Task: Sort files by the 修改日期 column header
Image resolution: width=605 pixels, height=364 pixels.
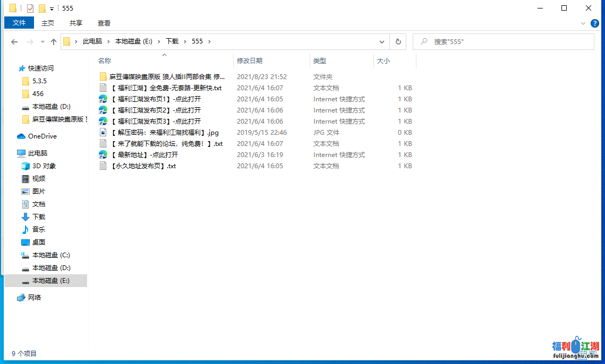Action: tap(250, 61)
